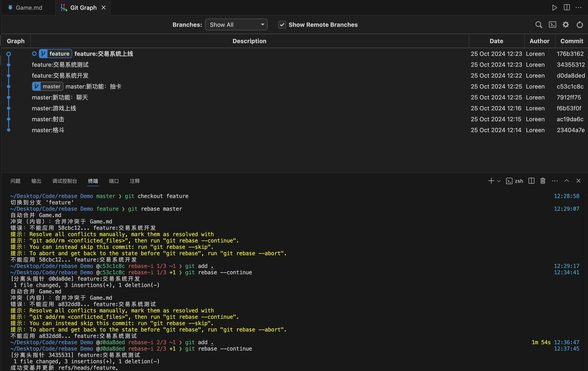This screenshot has width=588, height=371.
Task: Open the editor More Actions ellipsis
Action: click(x=578, y=7)
